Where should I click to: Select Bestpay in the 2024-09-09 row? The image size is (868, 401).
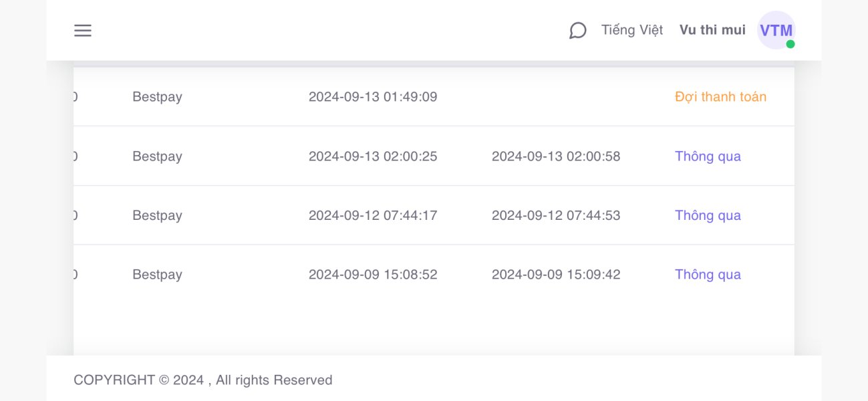tap(157, 275)
